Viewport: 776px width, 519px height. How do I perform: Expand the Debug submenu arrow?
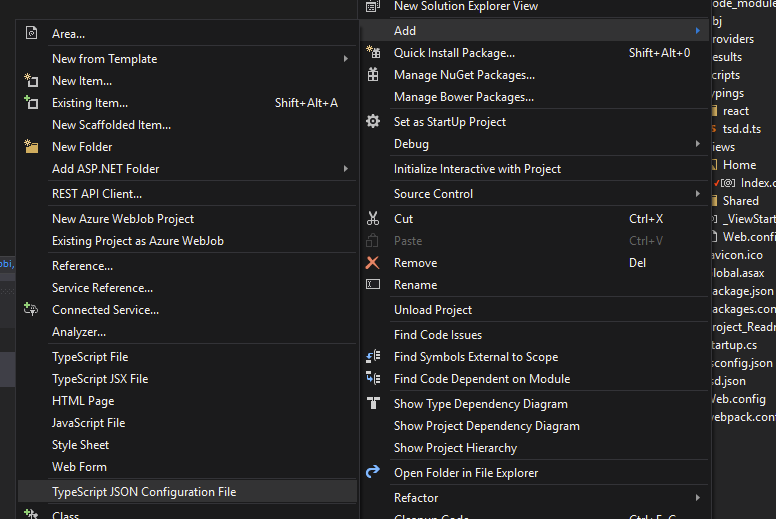point(698,143)
